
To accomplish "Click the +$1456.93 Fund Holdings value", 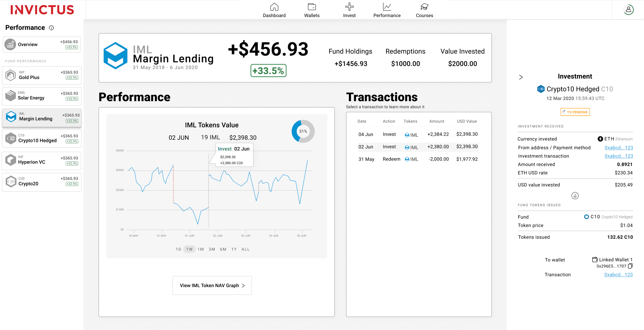I will click(x=351, y=64).
